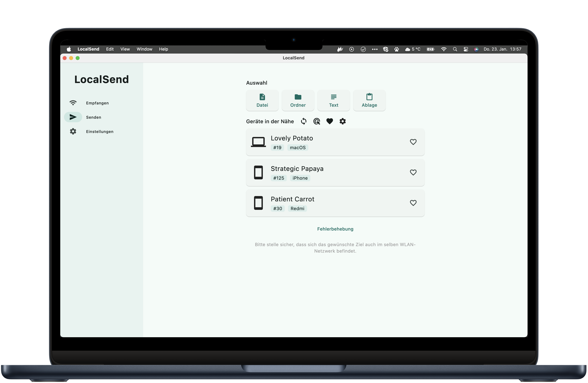Image resolution: width=588 pixels, height=383 pixels.
Task: Open macOS Control Center icon
Action: [466, 49]
